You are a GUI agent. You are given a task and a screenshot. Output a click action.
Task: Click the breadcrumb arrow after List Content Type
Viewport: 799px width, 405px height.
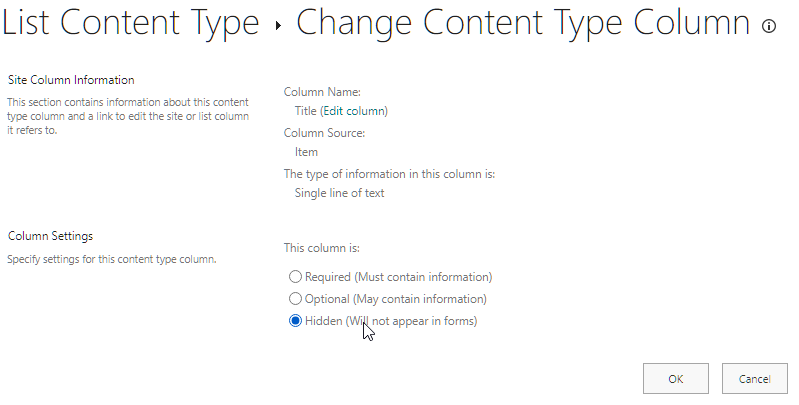[x=278, y=25]
